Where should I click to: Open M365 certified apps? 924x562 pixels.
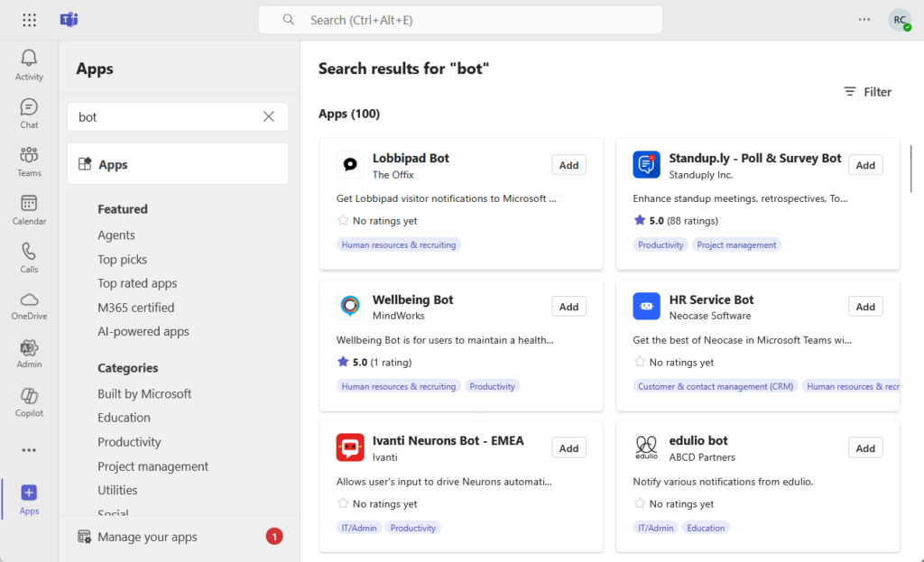coord(136,308)
